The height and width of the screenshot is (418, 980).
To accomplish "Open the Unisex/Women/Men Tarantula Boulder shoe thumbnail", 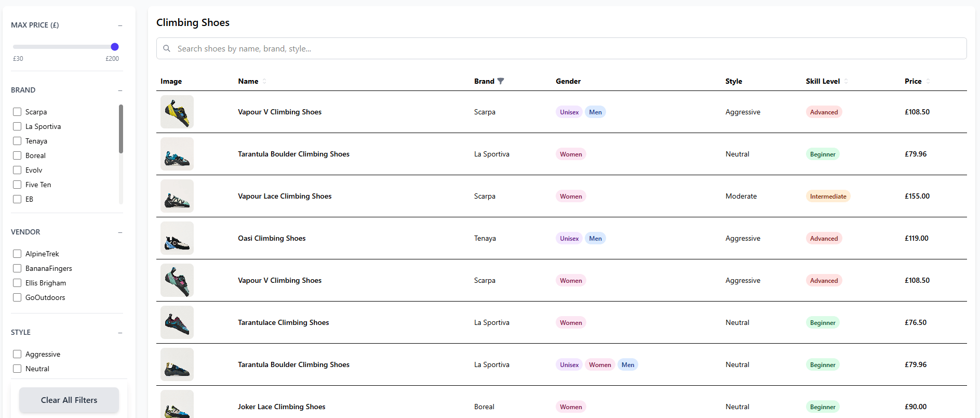I will click(x=177, y=364).
